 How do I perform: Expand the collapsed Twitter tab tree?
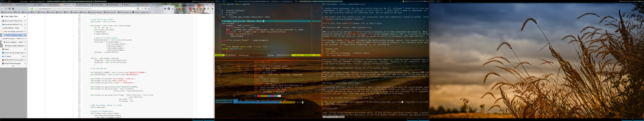pyautogui.click(x=1, y=56)
